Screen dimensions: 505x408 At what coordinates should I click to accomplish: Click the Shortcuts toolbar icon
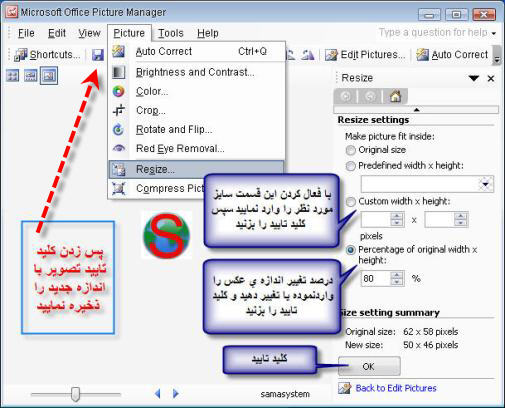click(x=21, y=55)
